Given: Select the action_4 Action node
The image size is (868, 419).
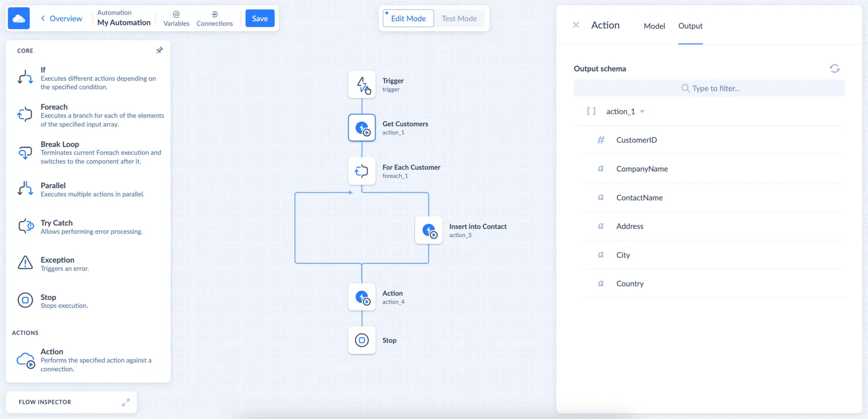Looking at the screenshot, I should tap(362, 297).
